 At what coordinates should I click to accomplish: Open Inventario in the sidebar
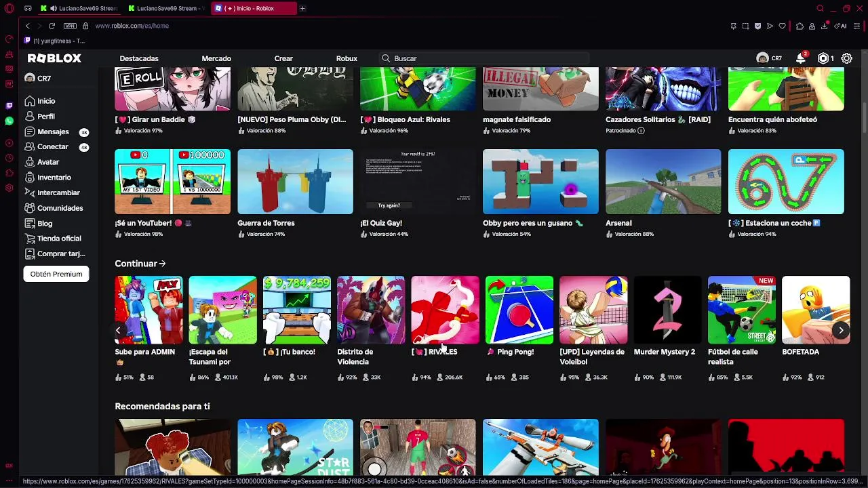pos(47,177)
